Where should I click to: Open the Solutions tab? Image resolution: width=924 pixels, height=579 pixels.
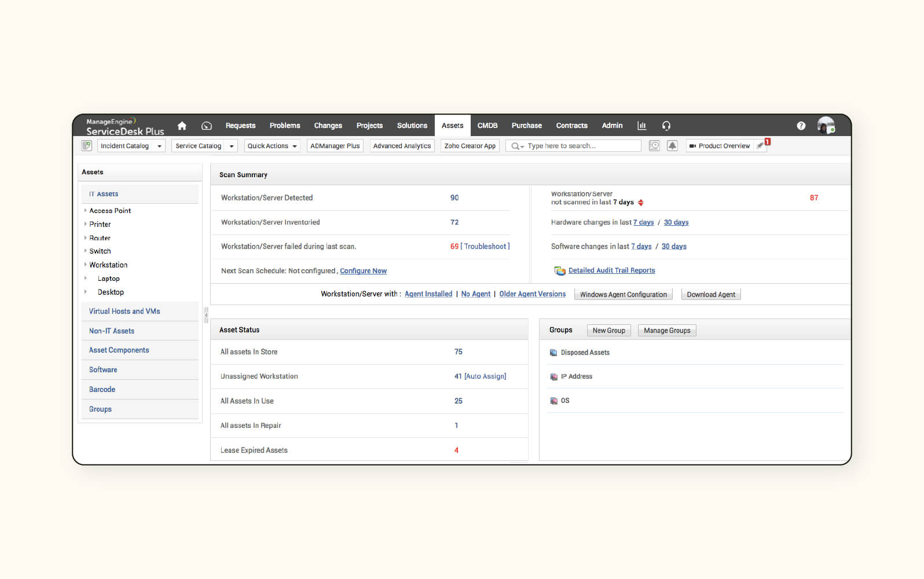(412, 126)
